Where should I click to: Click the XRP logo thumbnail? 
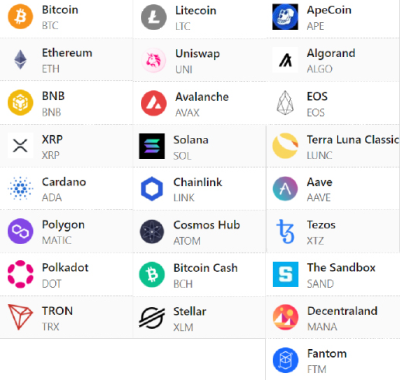20,146
